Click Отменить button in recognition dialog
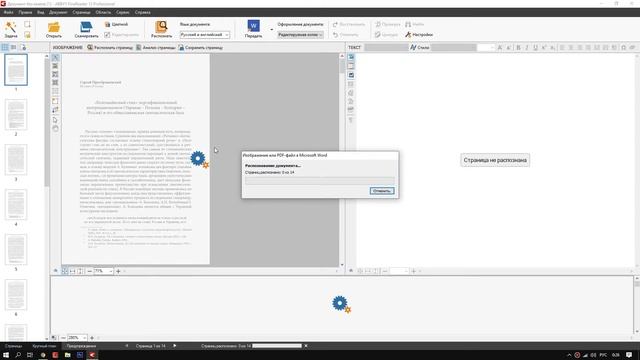The image size is (640, 360). click(x=382, y=191)
